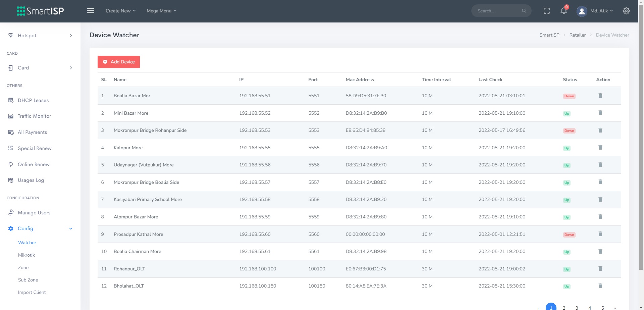644x310 pixels.
Task: Click the trash icon for Bholahat_OLT
Action: (600, 286)
